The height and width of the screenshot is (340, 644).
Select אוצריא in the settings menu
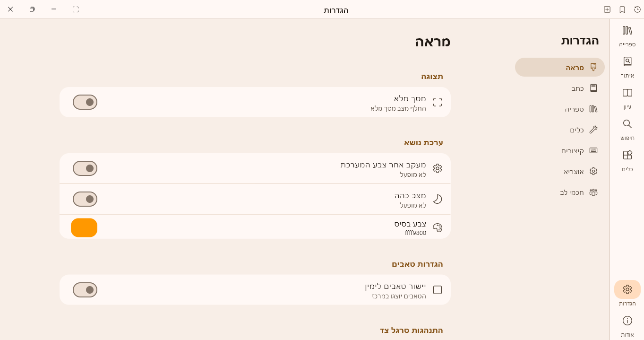pyautogui.click(x=574, y=172)
